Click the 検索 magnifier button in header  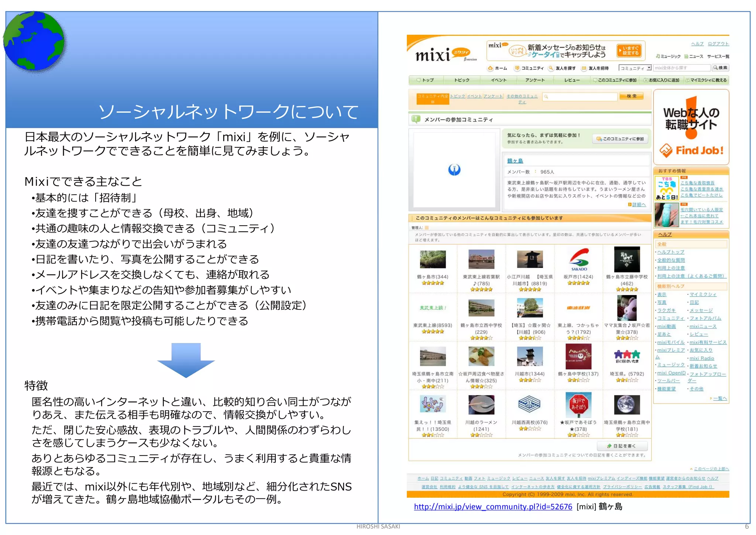coord(720,68)
